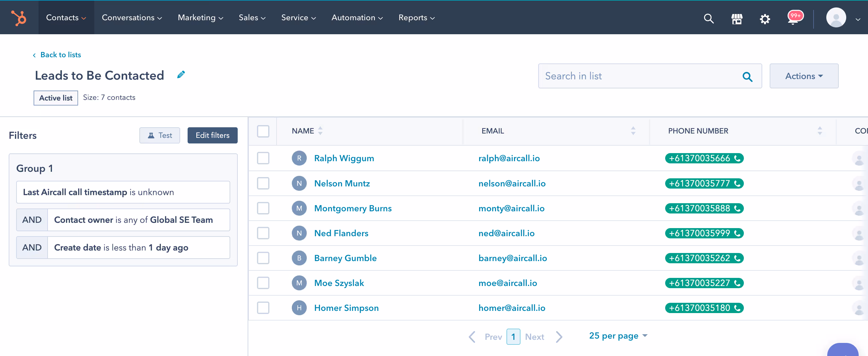Click the search icon inside the list search bar
This screenshot has width=868, height=356.
(x=748, y=77)
